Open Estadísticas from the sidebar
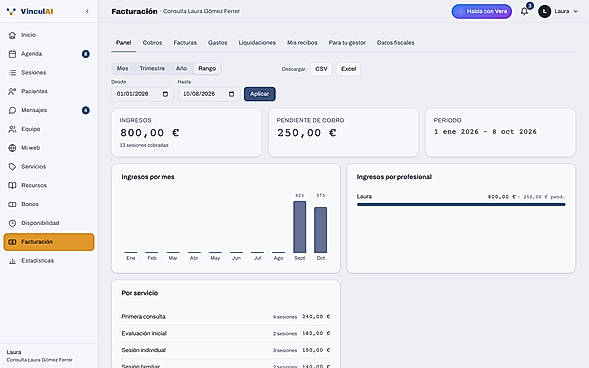The image size is (589, 368). tap(49, 261)
